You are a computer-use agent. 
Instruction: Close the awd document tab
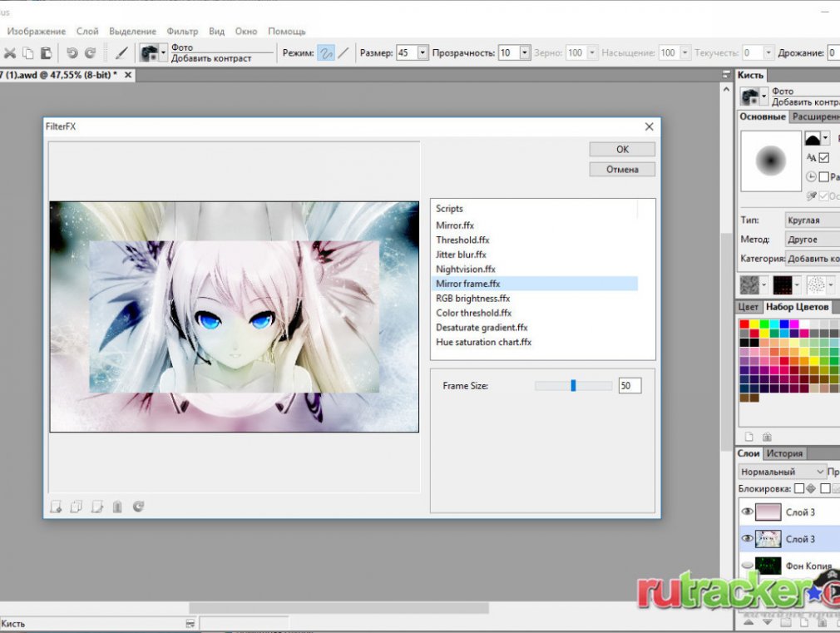click(128, 75)
